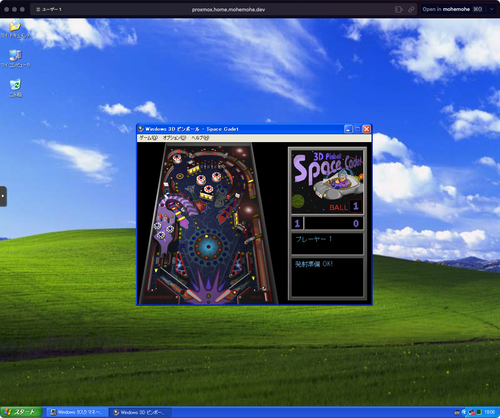Select the Windows 3D ピンボール taskbar button
Image resolution: width=500 pixels, height=418 pixels.
[x=141, y=412]
